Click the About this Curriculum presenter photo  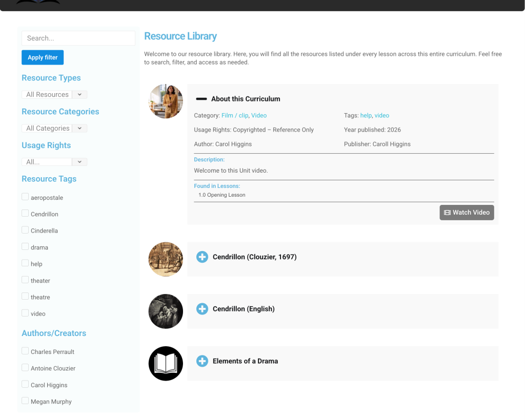[x=166, y=101]
